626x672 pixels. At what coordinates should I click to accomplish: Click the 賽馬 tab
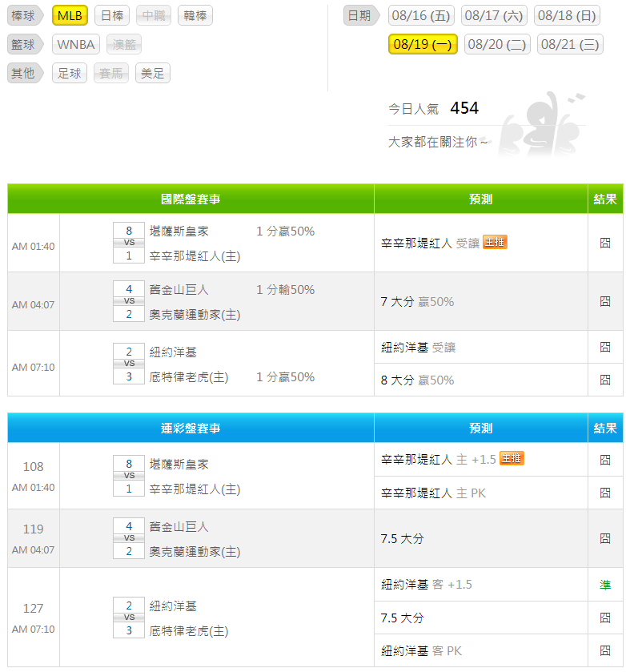(111, 73)
